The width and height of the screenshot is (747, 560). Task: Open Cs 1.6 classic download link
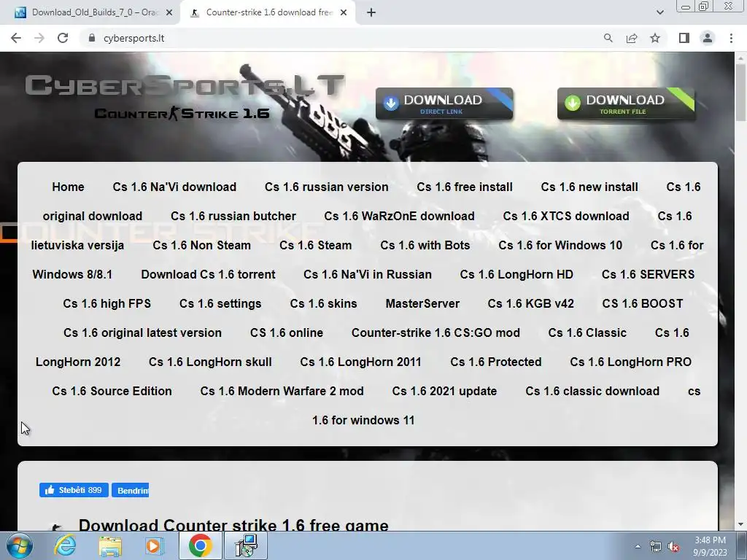pos(592,391)
